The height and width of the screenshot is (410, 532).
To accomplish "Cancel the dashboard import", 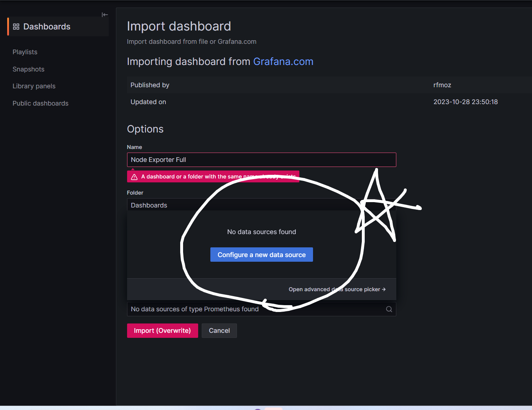I will coord(219,331).
